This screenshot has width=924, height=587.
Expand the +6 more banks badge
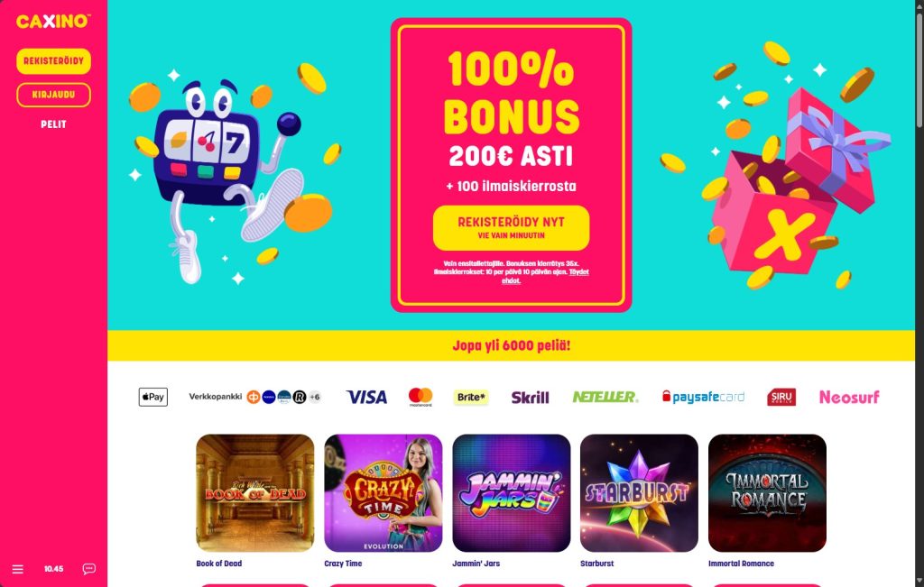tap(315, 397)
